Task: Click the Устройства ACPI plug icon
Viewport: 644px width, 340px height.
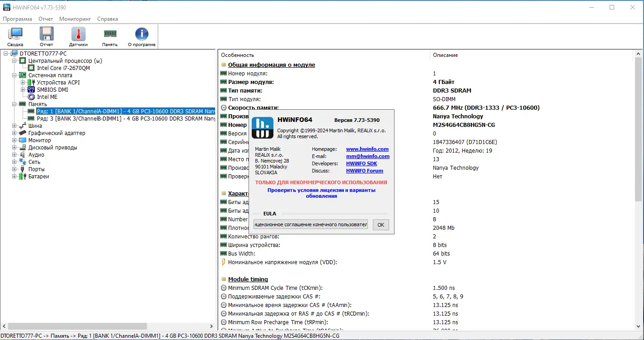Action: pos(31,82)
